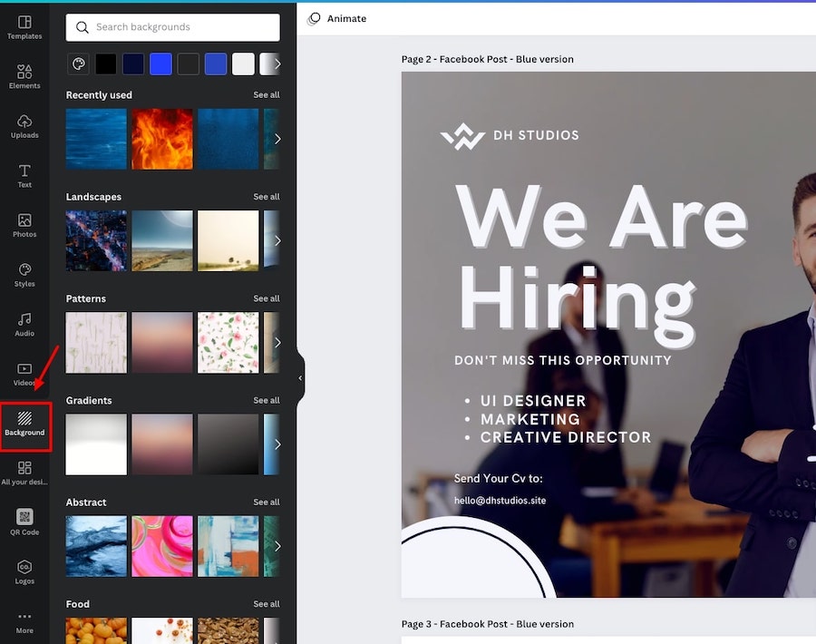
Task: Select the dark charcoal gradient
Action: [x=228, y=444]
